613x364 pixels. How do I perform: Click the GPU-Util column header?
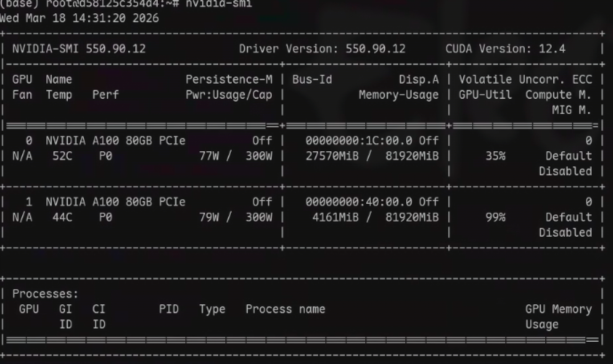(x=485, y=95)
